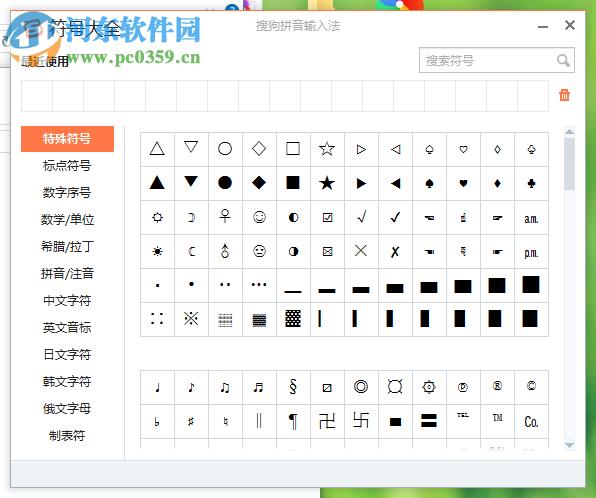Insert the registered trademark ® symbol
The height and width of the screenshot is (498, 596).
point(497,386)
